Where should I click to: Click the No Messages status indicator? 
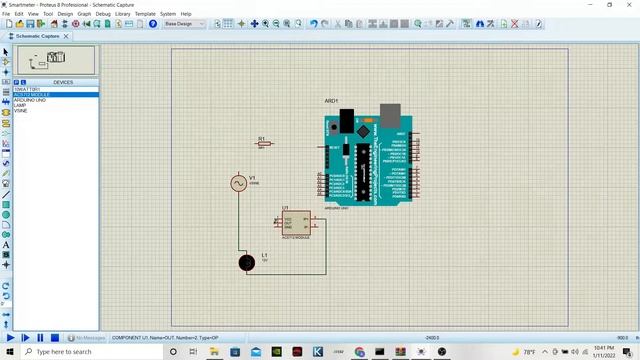tap(86, 338)
